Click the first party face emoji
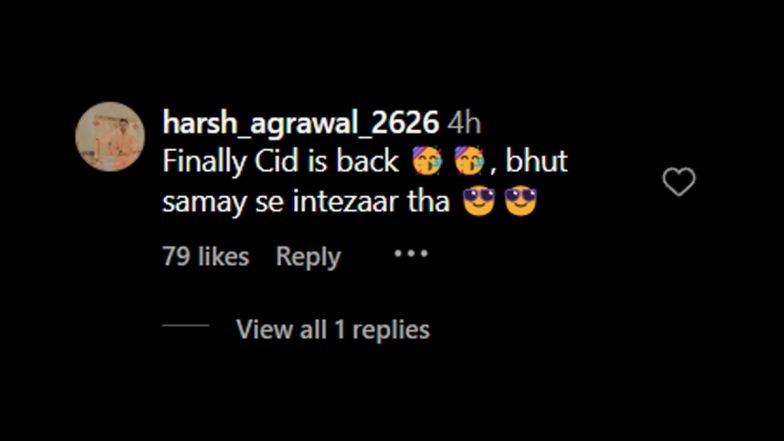784x441 pixels. 426,161
